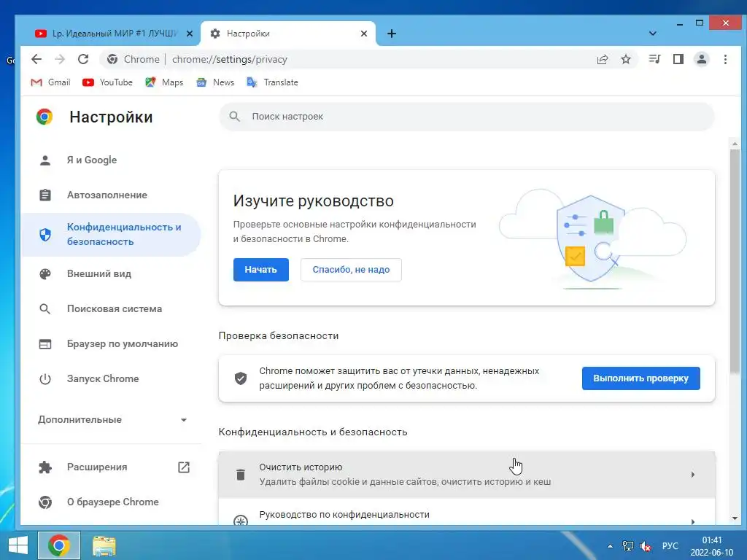Click the Поиск настроек search field
This screenshot has height=560, width=747.
point(467,117)
